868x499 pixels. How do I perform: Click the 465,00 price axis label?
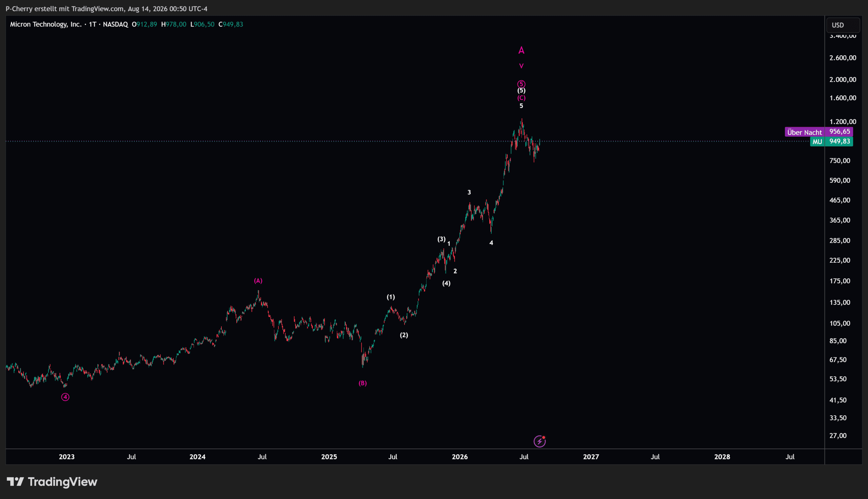tap(840, 200)
